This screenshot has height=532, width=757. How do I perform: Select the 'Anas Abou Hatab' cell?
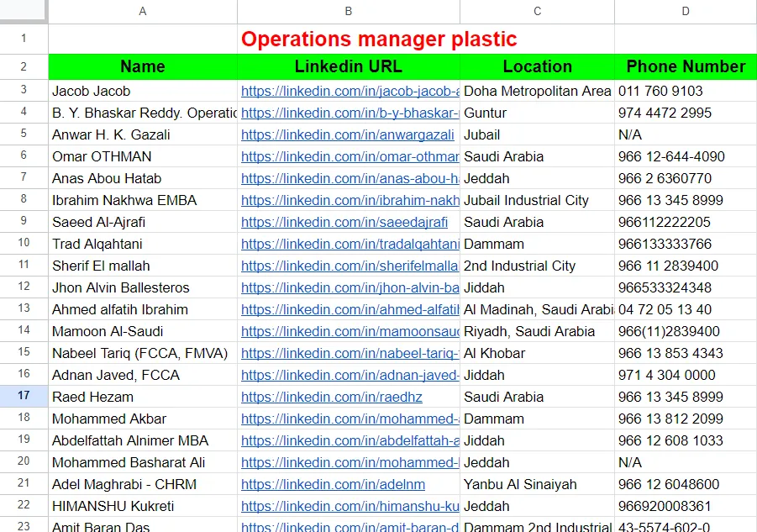tap(143, 178)
